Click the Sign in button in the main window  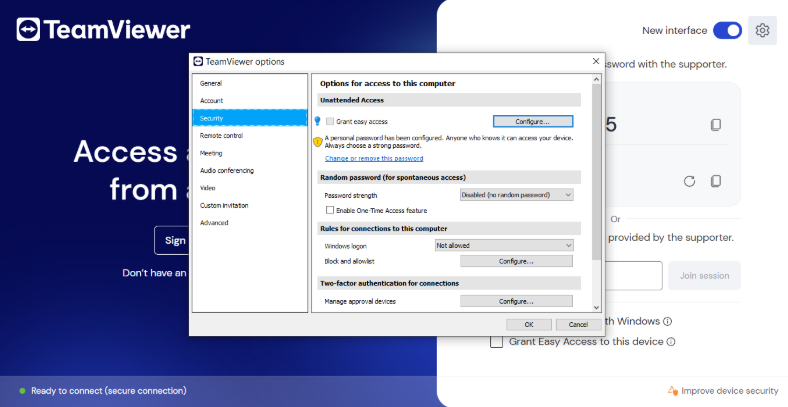(x=172, y=241)
